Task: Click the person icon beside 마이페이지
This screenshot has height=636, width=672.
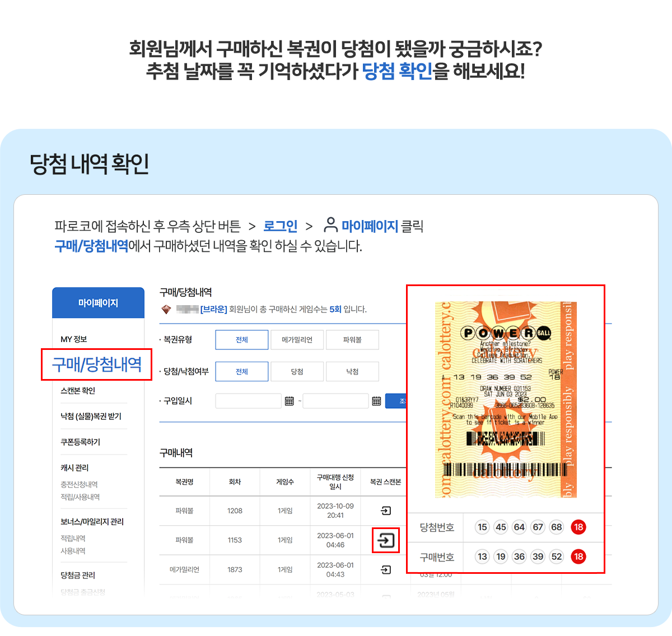Action: coord(331,226)
